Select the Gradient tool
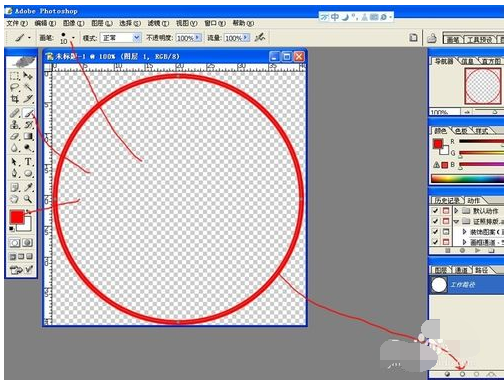The height and width of the screenshot is (383, 504). pyautogui.click(x=28, y=136)
